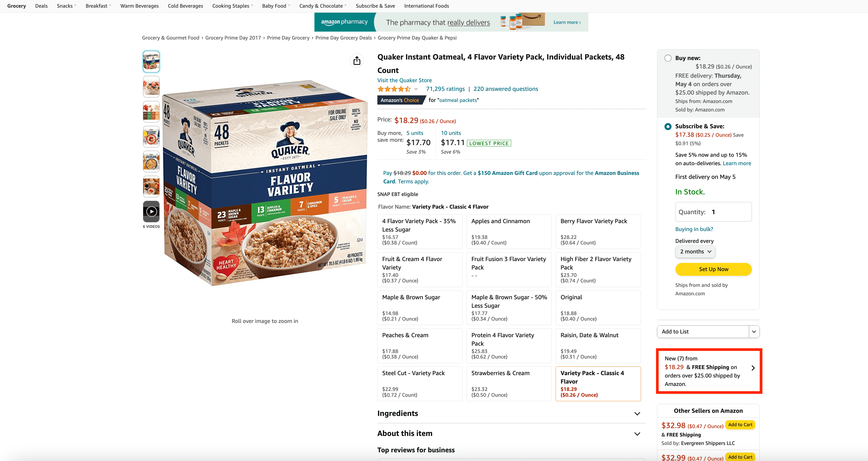This screenshot has width=868, height=461.
Task: Expand the Add to List dropdown arrow
Action: (754, 332)
